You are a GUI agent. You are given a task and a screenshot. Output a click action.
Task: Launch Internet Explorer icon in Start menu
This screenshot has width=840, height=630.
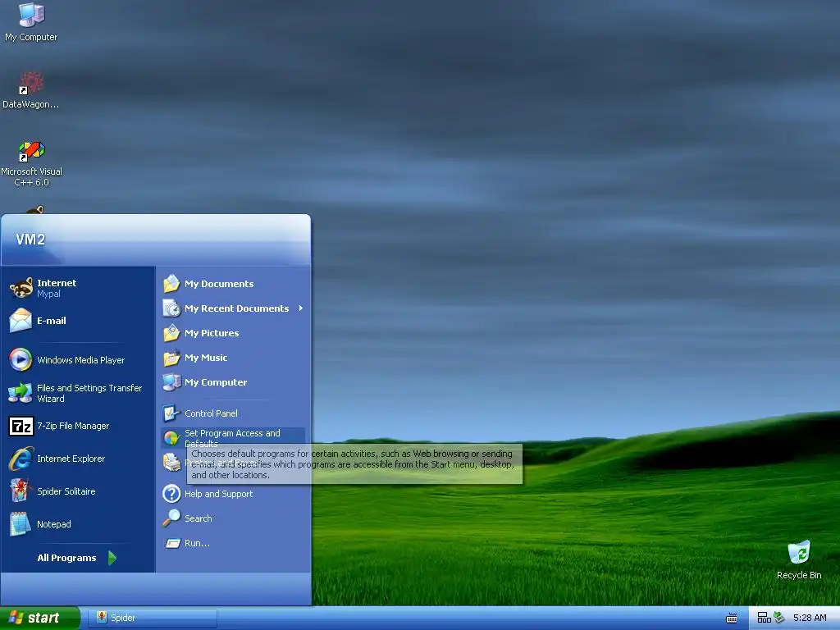point(21,459)
